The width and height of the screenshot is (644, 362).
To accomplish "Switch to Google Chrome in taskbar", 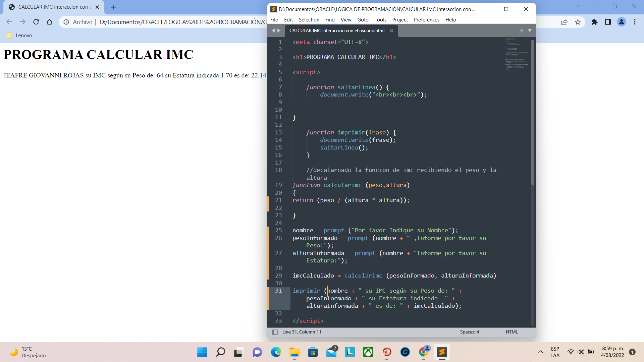I will click(x=424, y=352).
